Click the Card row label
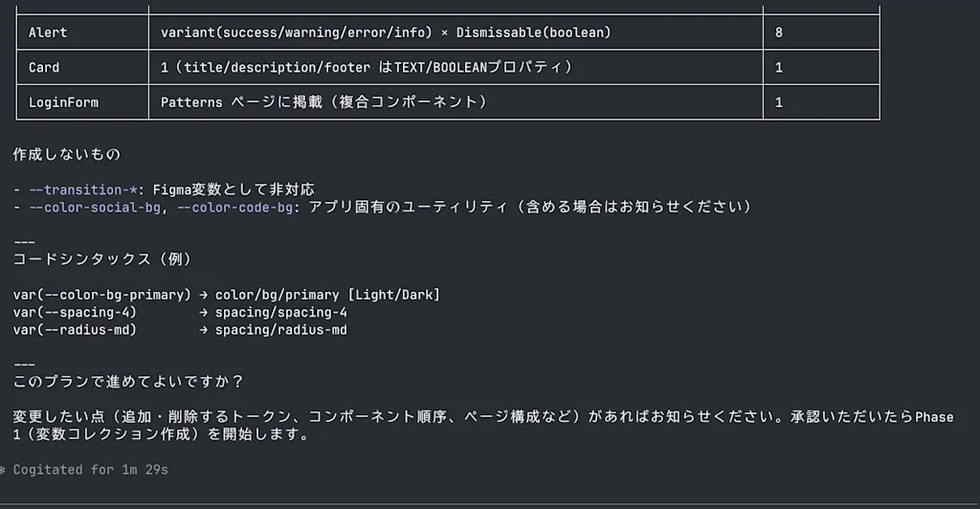The height and width of the screenshot is (509, 980). (x=44, y=67)
